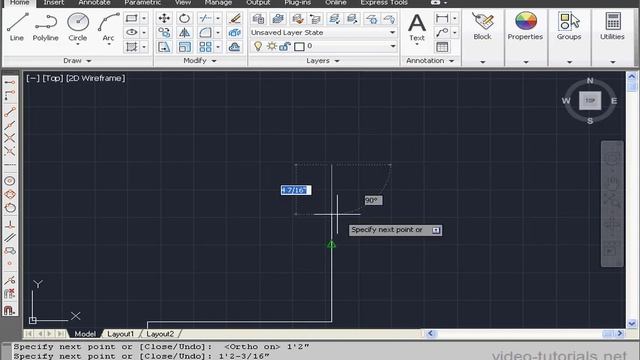Image resolution: width=640 pixels, height=360 pixels.
Task: Switch to Layout2 tab
Action: [160, 334]
